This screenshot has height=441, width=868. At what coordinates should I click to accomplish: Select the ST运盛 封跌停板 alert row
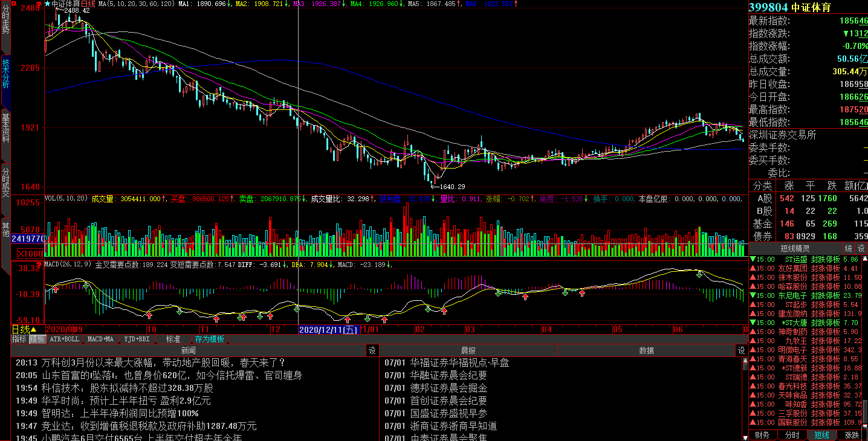click(805, 259)
